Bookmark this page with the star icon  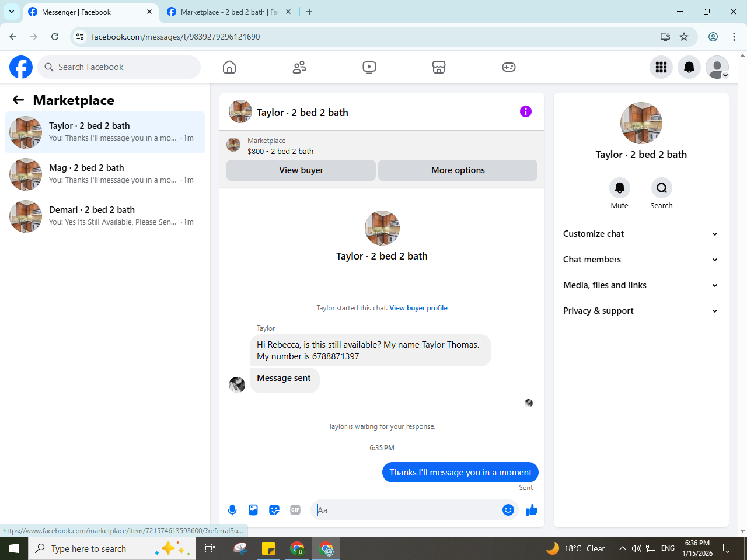[684, 37]
